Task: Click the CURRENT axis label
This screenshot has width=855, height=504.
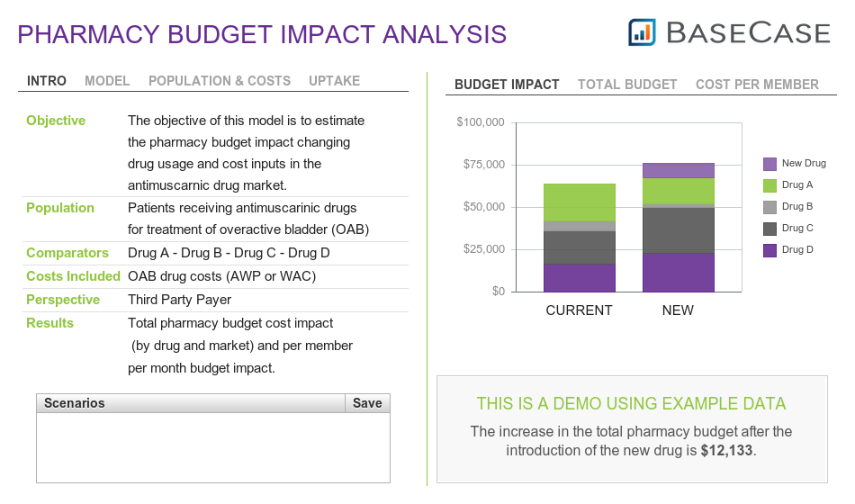Action: point(579,310)
